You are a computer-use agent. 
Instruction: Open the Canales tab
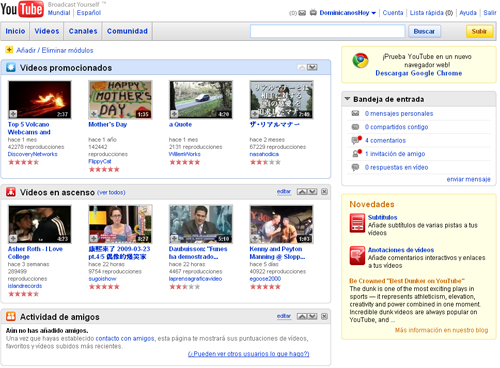[x=83, y=31]
